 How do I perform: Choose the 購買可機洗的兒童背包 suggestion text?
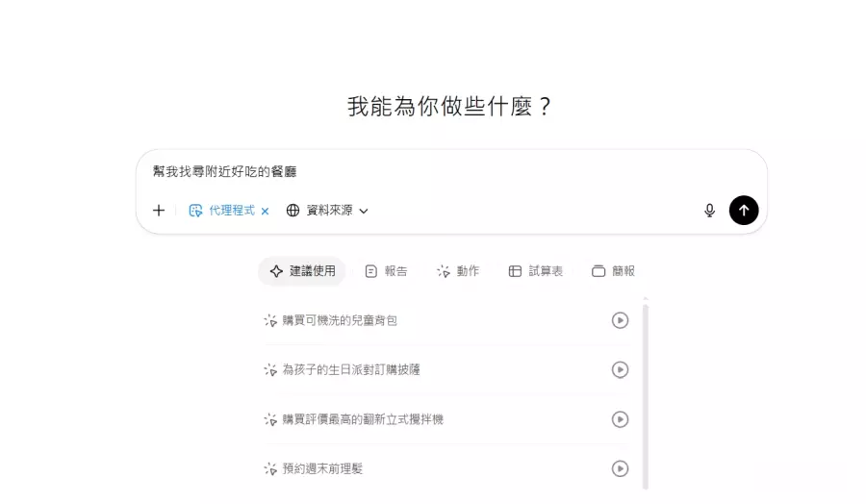[x=340, y=320]
